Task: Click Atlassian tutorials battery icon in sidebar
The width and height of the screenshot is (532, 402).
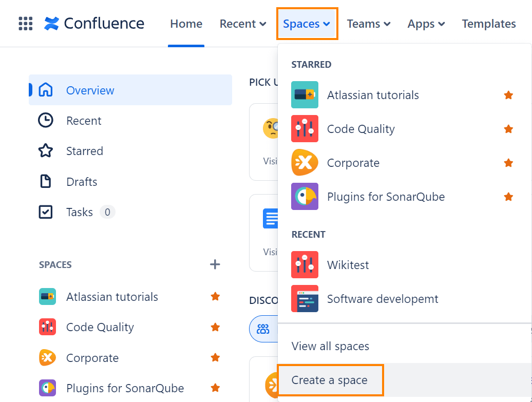Action: point(47,297)
